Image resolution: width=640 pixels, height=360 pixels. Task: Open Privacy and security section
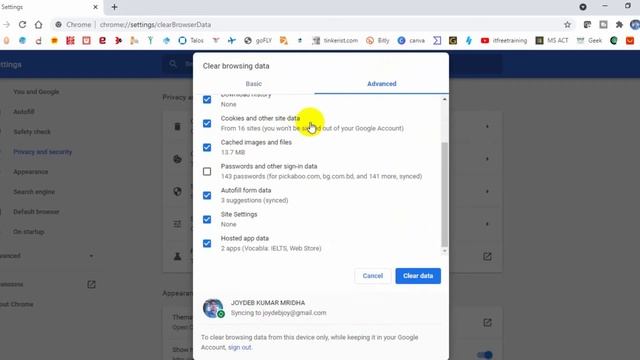[x=42, y=152]
